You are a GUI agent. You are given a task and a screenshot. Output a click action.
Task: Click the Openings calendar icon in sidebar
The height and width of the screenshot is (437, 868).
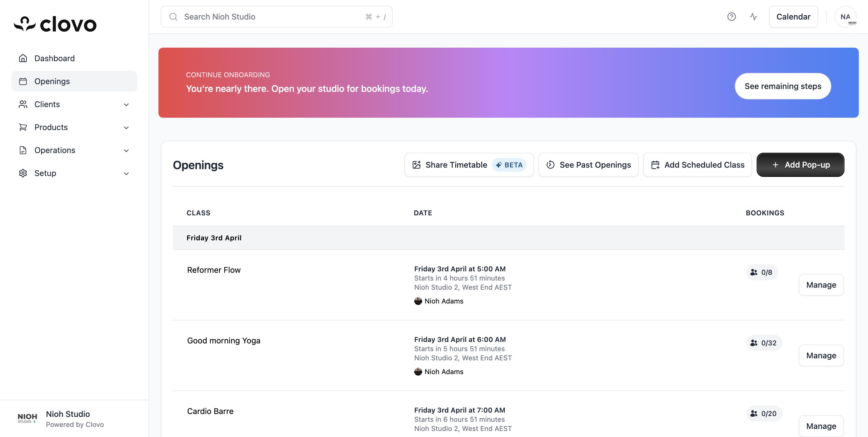(x=23, y=81)
